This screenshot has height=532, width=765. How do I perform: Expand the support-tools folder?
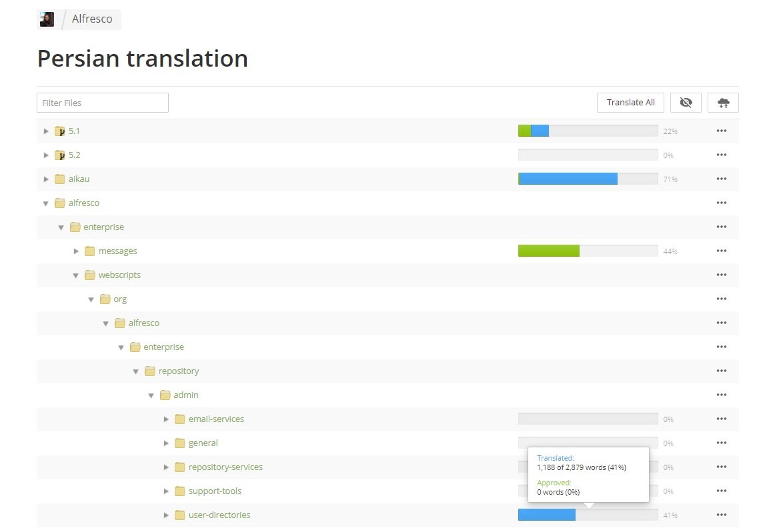point(166,491)
